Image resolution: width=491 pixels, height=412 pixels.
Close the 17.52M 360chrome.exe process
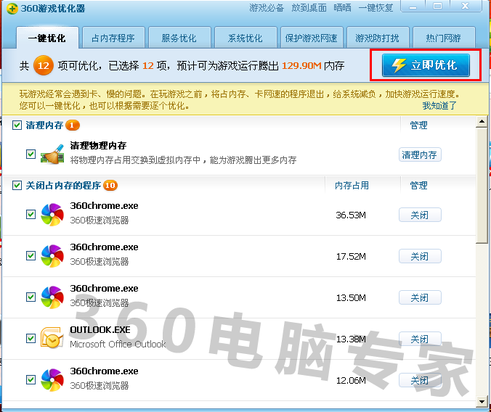[x=420, y=256]
